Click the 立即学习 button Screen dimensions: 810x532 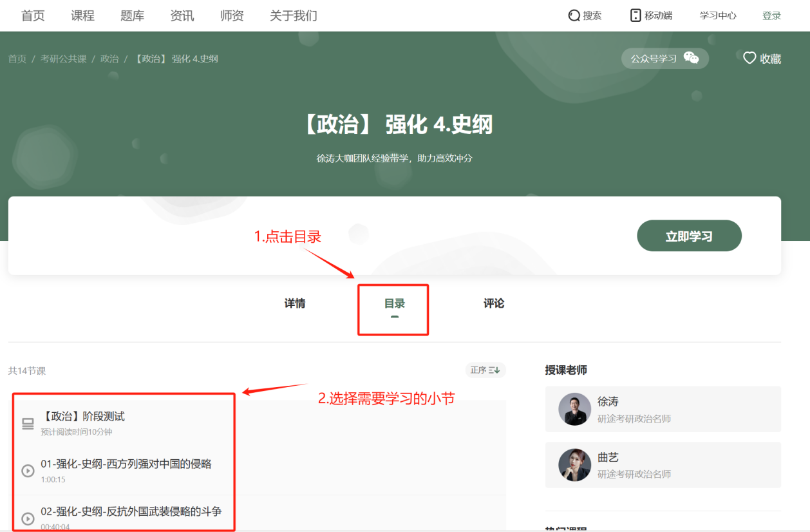tap(689, 236)
